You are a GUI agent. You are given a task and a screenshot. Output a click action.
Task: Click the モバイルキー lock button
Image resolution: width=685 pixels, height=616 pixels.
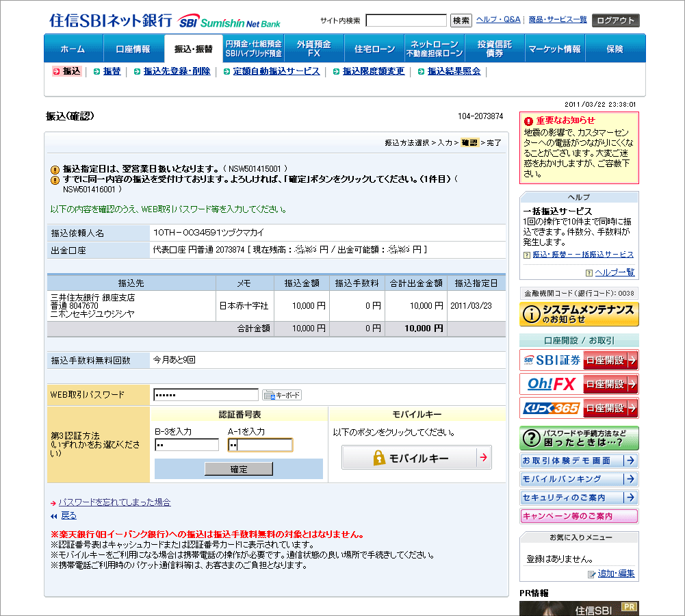click(x=416, y=457)
